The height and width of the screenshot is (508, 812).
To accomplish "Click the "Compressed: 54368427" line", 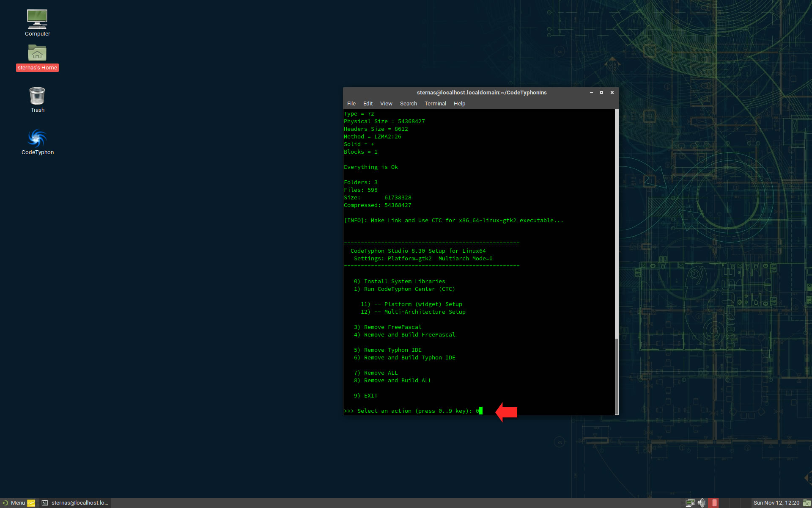I will [x=377, y=205].
